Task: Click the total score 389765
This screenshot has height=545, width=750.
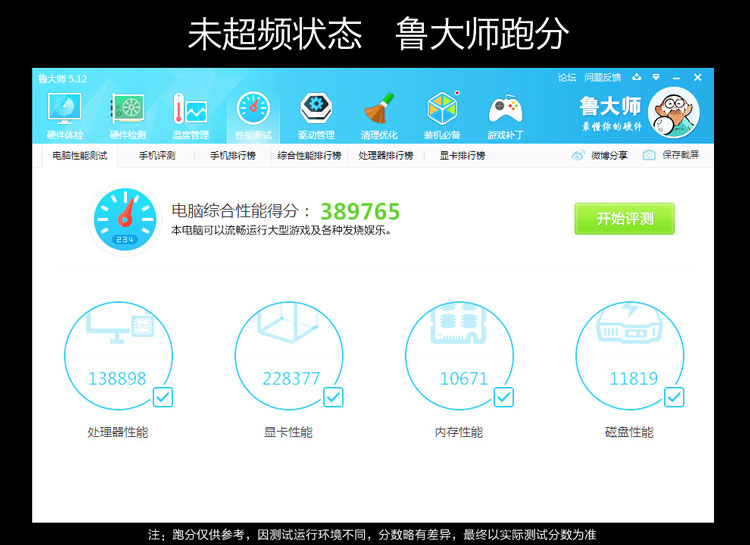Action: [360, 211]
